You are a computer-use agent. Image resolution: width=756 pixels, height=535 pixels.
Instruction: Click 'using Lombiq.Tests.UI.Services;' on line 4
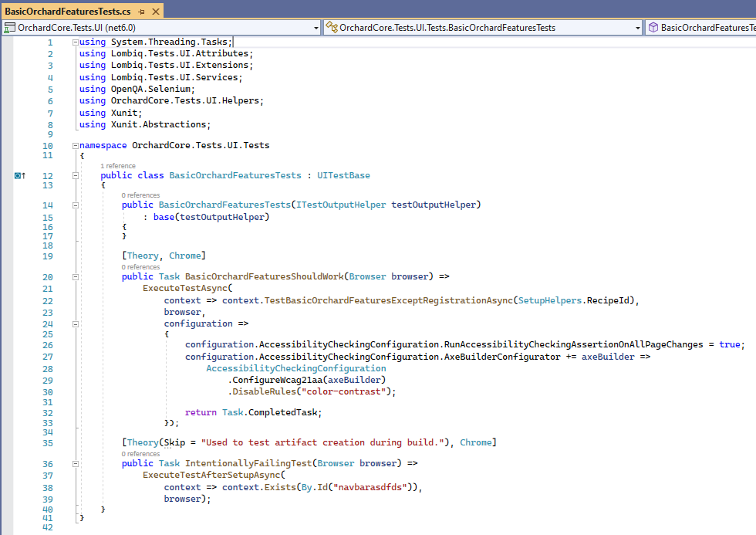pyautogui.click(x=161, y=77)
